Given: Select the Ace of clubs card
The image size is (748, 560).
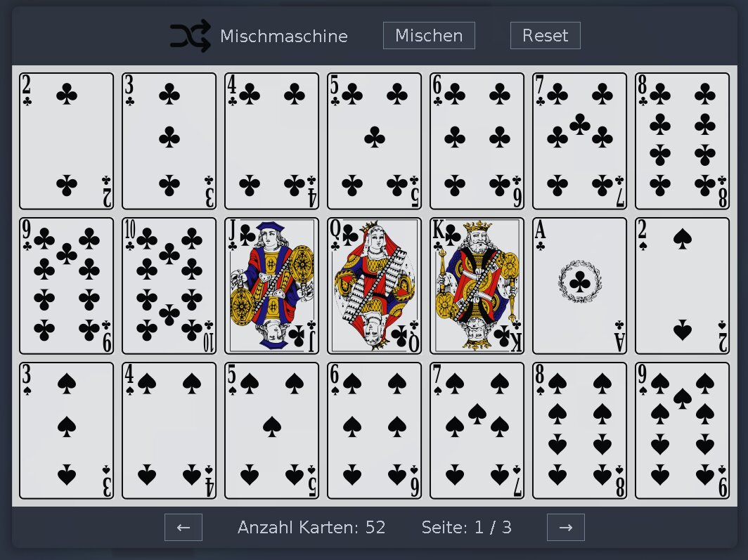Looking at the screenshot, I should [579, 286].
